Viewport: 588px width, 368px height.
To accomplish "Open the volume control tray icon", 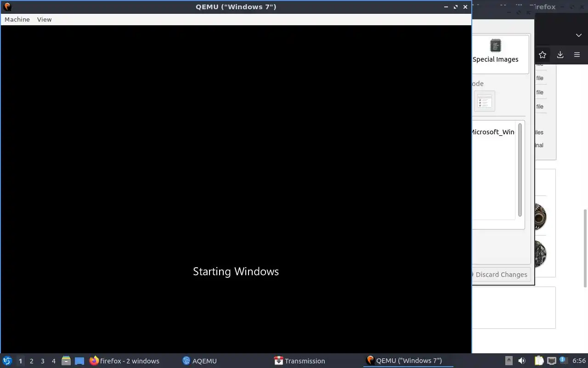I will pos(522,361).
